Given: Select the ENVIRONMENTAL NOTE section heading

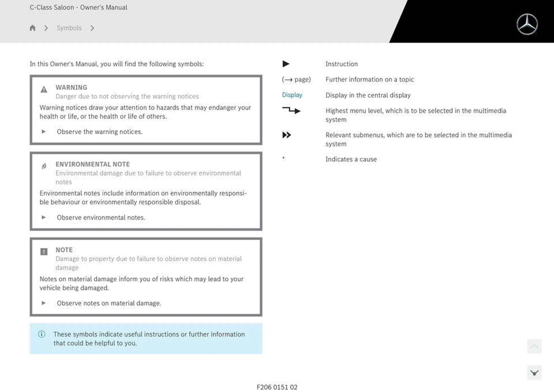Looking at the screenshot, I should coord(92,164).
